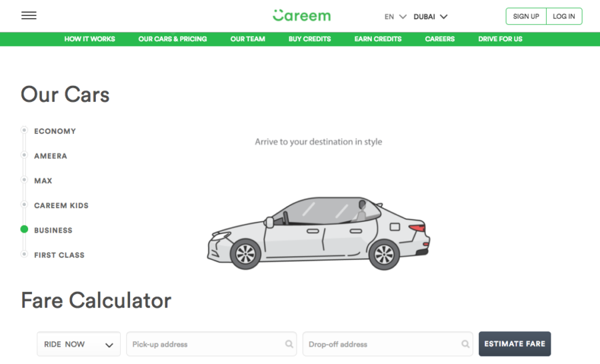Focus the Drop-off address field

(x=387, y=344)
